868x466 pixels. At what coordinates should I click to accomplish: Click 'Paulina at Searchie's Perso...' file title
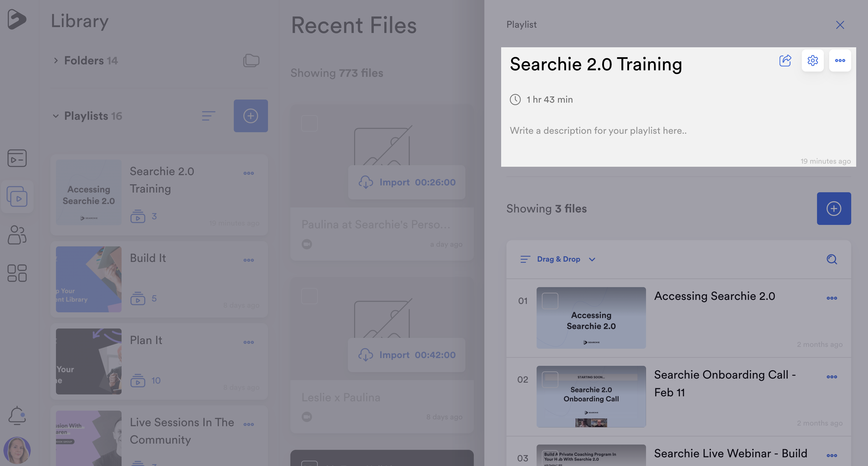[x=375, y=225]
